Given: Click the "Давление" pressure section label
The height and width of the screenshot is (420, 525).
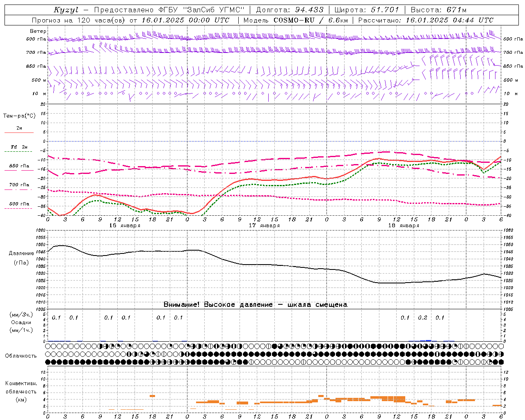Looking at the screenshot, I should click(21, 253).
